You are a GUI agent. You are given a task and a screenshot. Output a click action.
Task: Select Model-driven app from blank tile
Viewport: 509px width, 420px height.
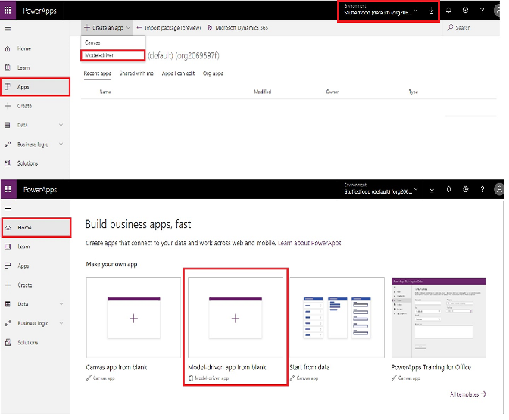pos(236,328)
